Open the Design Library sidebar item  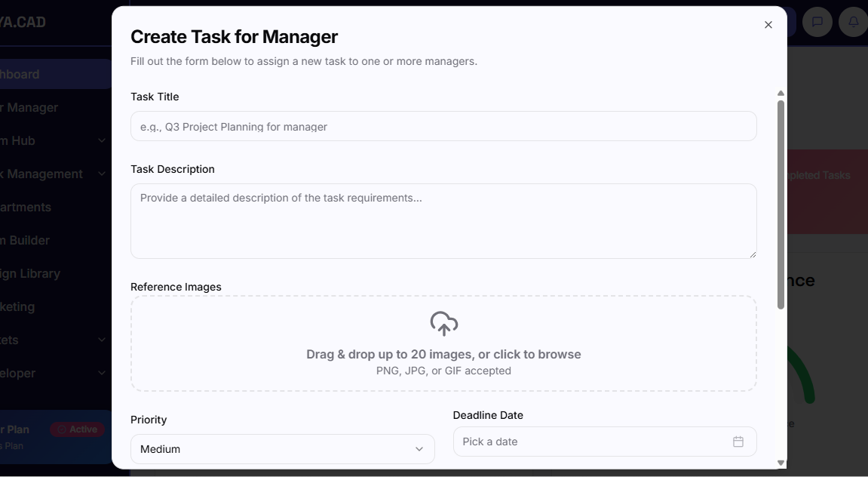[x=30, y=273]
